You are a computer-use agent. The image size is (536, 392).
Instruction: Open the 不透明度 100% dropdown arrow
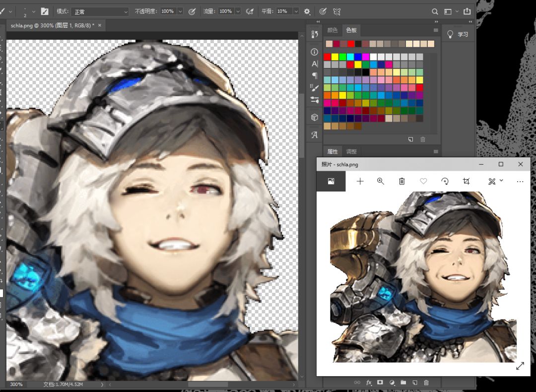point(180,11)
